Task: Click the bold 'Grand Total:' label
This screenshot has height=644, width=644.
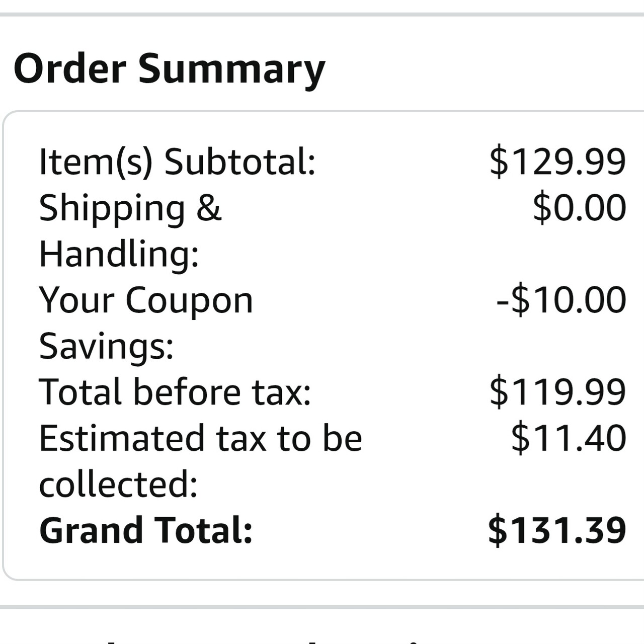Action: click(146, 531)
